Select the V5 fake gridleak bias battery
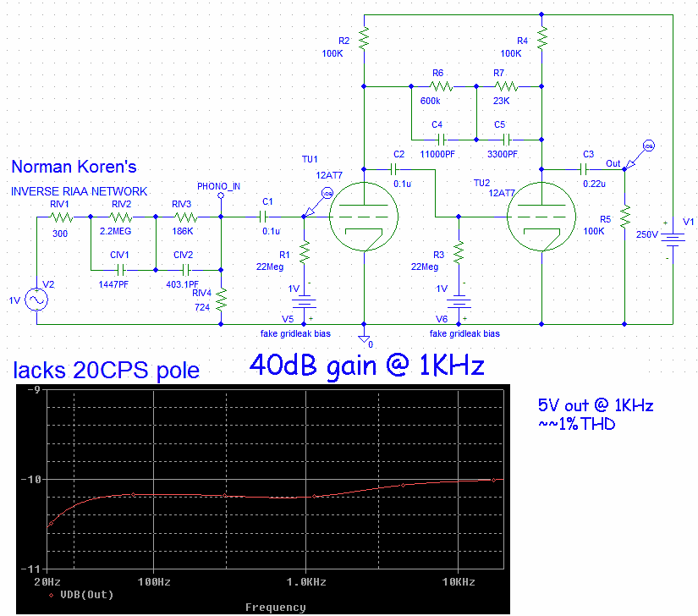Image resolution: width=698 pixels, height=616 pixels. (x=304, y=303)
